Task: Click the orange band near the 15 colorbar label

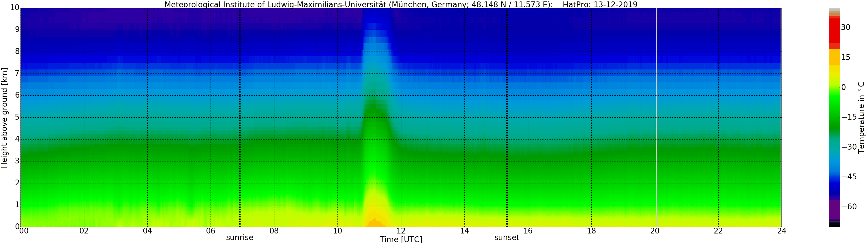Action: tap(834, 57)
